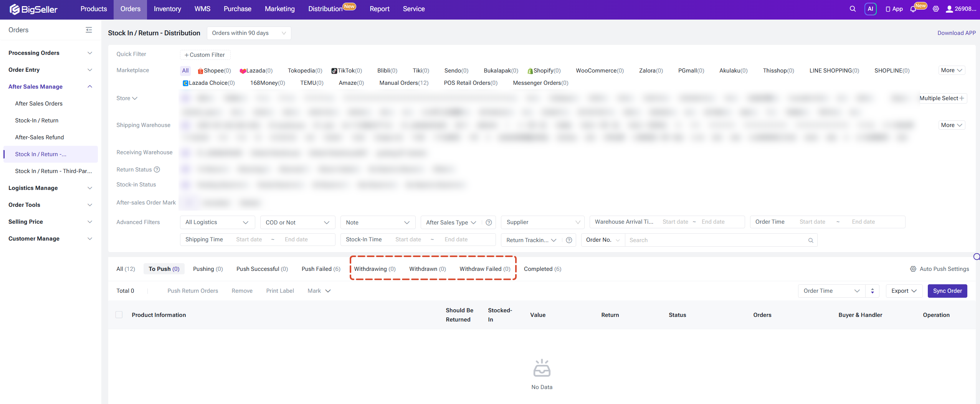980x404 pixels.
Task: Switch to the Pushing tab
Action: point(208,269)
